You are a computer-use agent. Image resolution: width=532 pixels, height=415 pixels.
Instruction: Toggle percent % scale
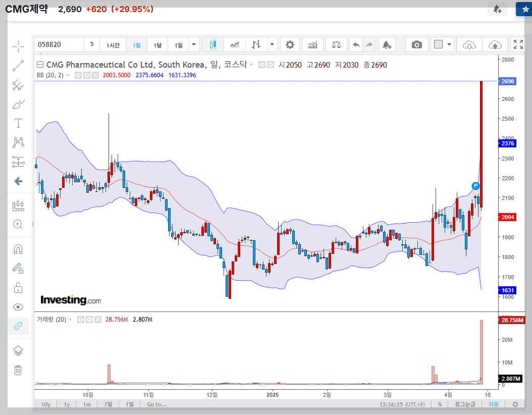(440, 404)
